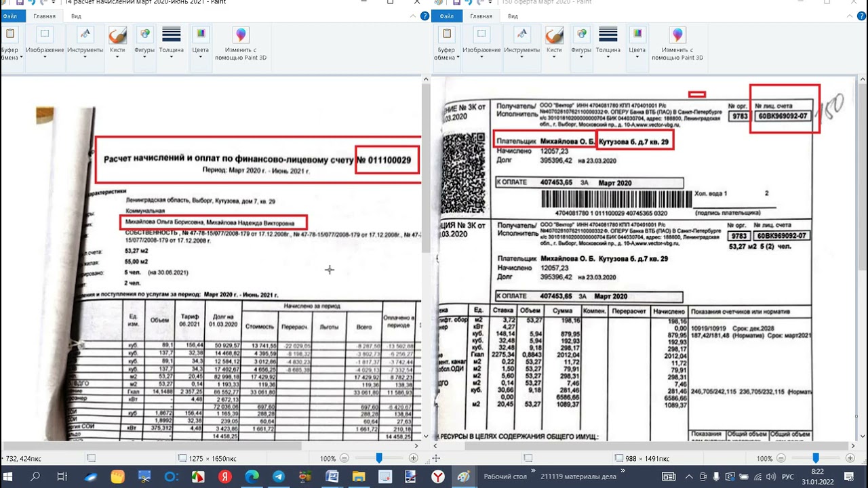Expand Изображение dropdown arrow in left Paint
The width and height of the screenshot is (868, 488).
45,58
